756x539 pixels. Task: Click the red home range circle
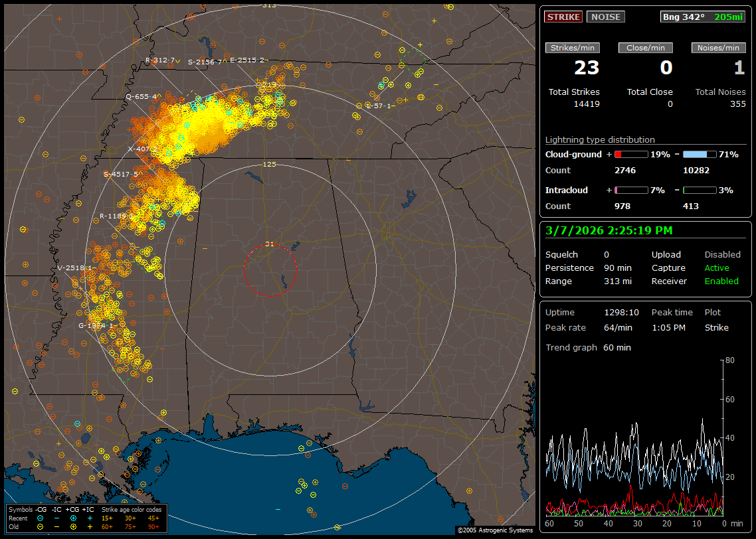click(x=270, y=270)
